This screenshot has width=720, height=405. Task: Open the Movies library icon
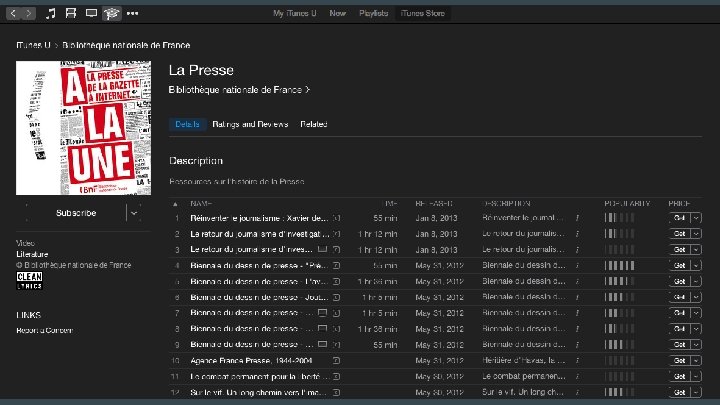click(x=71, y=13)
